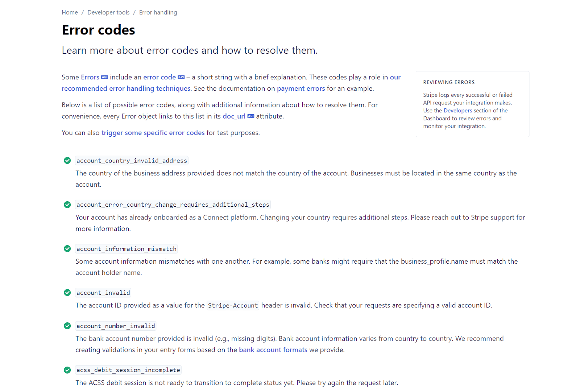Click the API badge next to Errors link
580x392 pixels.
point(104,77)
